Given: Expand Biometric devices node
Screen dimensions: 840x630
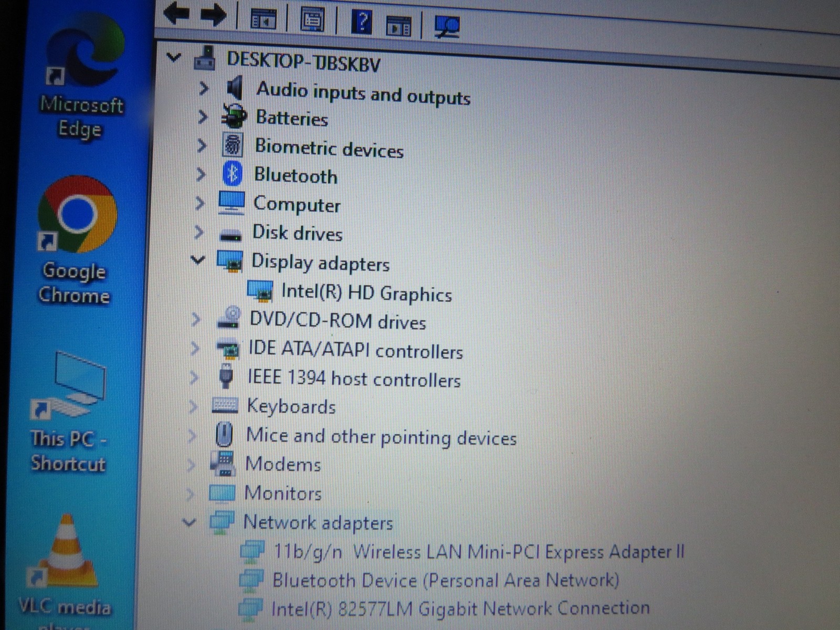Looking at the screenshot, I should (x=202, y=145).
